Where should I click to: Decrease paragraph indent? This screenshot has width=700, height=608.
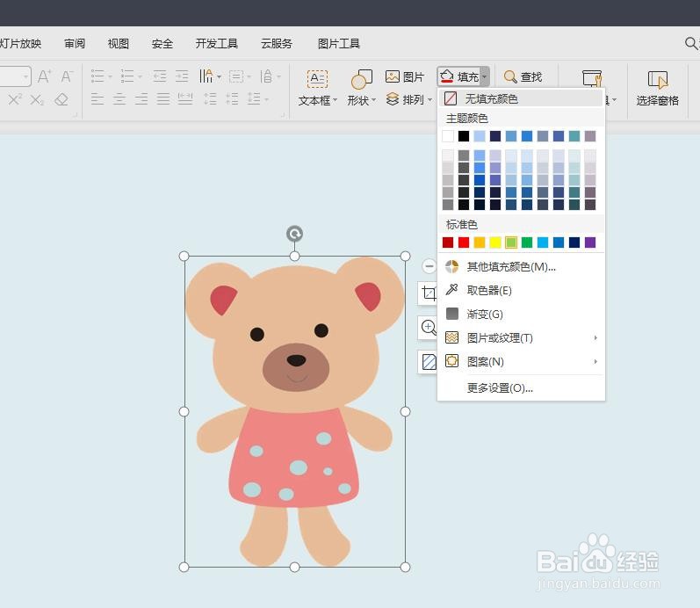[159, 76]
